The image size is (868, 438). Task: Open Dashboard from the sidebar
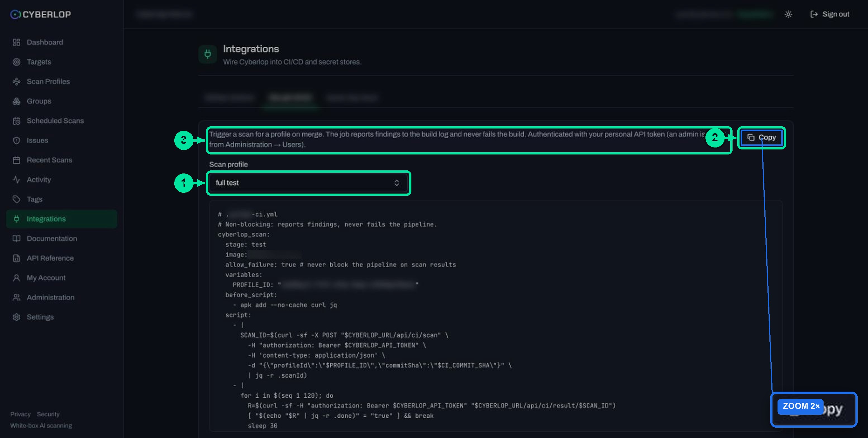coord(61,42)
